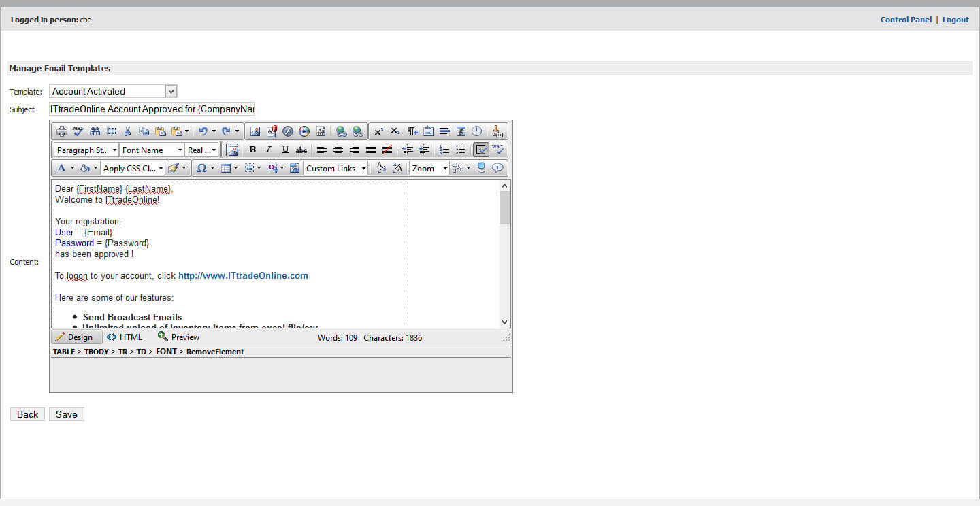
Task: Run W3C XHTML validator icon
Action: click(498, 150)
